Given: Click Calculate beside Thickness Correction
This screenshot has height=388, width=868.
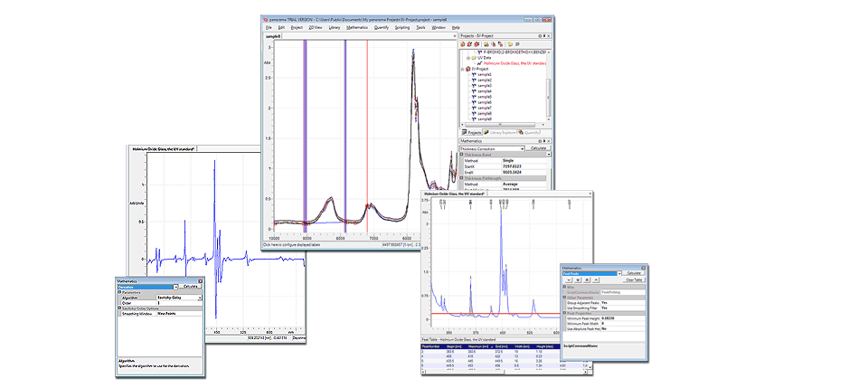Looking at the screenshot, I should pos(538,149).
